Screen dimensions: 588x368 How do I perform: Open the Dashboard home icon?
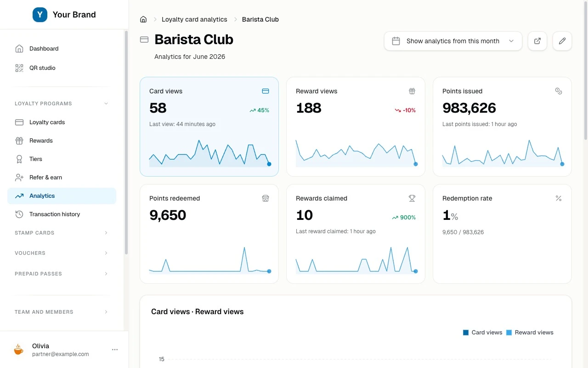(x=19, y=49)
